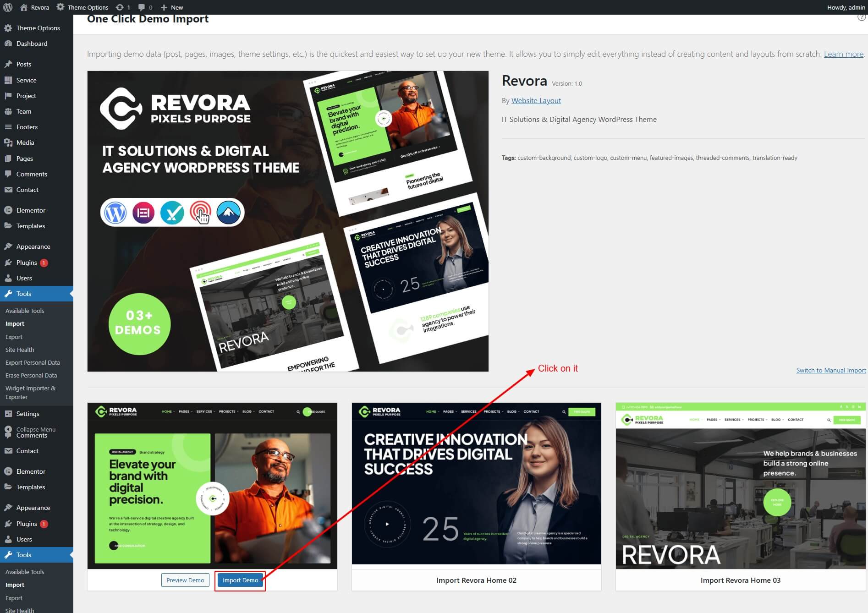Click the Media icon in the sidebar
Viewport: 868px width, 613px height.
click(x=8, y=142)
